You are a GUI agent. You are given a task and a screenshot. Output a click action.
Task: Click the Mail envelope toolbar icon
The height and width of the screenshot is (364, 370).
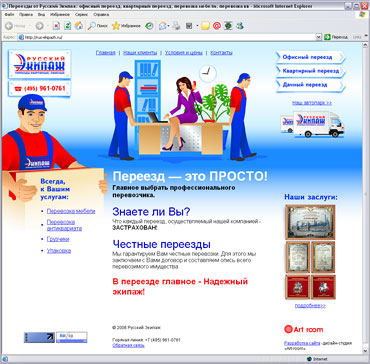point(162,26)
